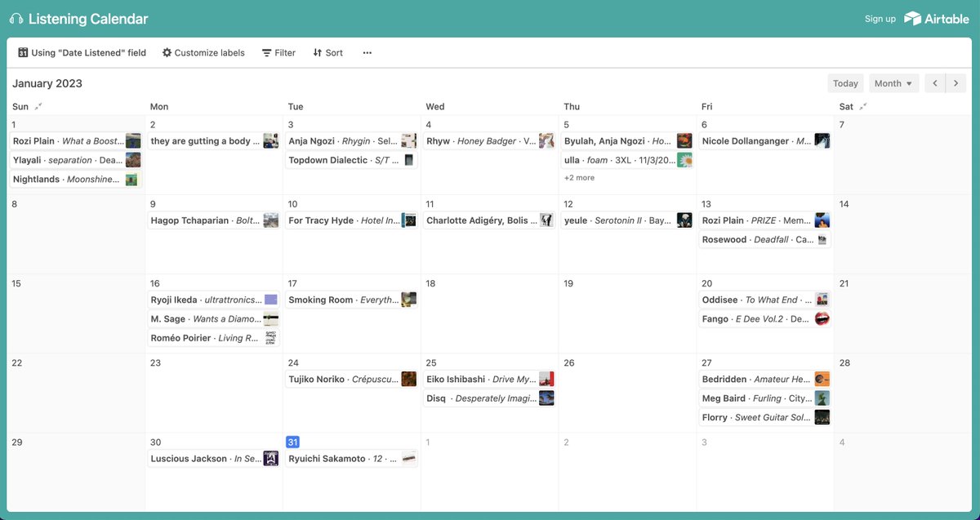Open Ryuichi Sakamoto 12 record
Screen dimensions: 980x520
click(x=352, y=459)
